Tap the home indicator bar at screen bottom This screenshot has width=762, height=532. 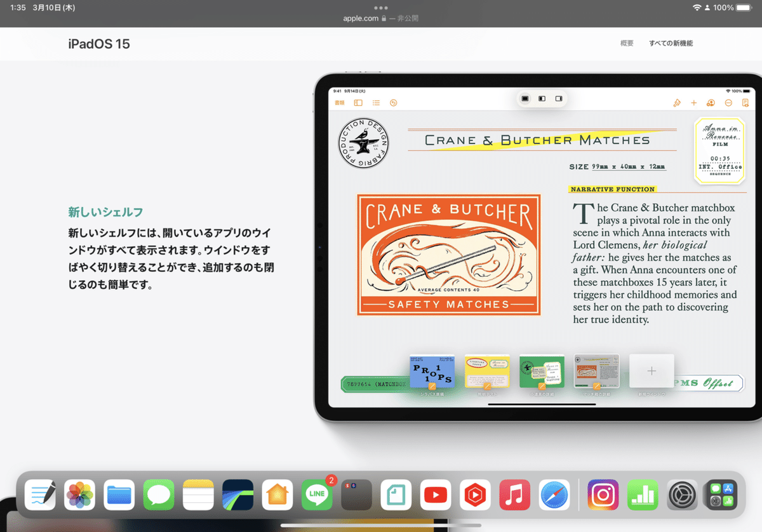coord(381,525)
